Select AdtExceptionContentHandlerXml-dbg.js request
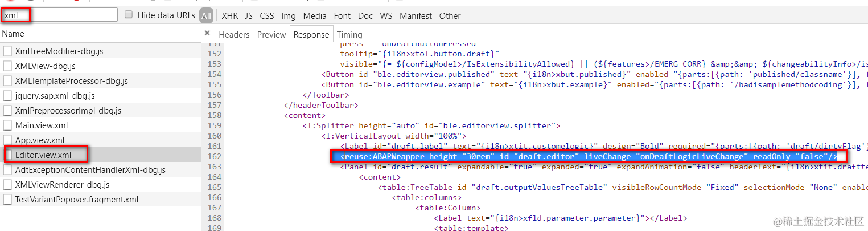 [100, 169]
